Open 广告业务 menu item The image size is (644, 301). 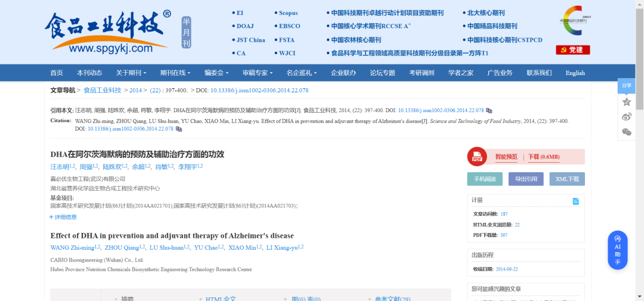point(500,73)
